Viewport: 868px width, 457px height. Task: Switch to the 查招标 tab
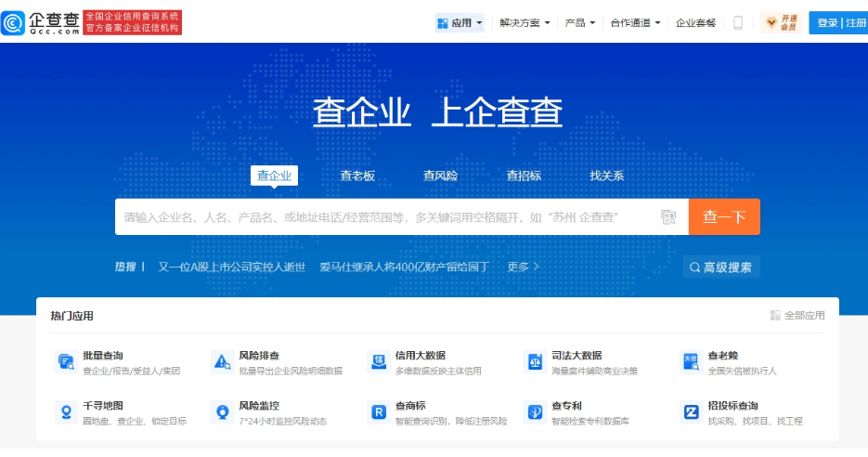pos(524,176)
